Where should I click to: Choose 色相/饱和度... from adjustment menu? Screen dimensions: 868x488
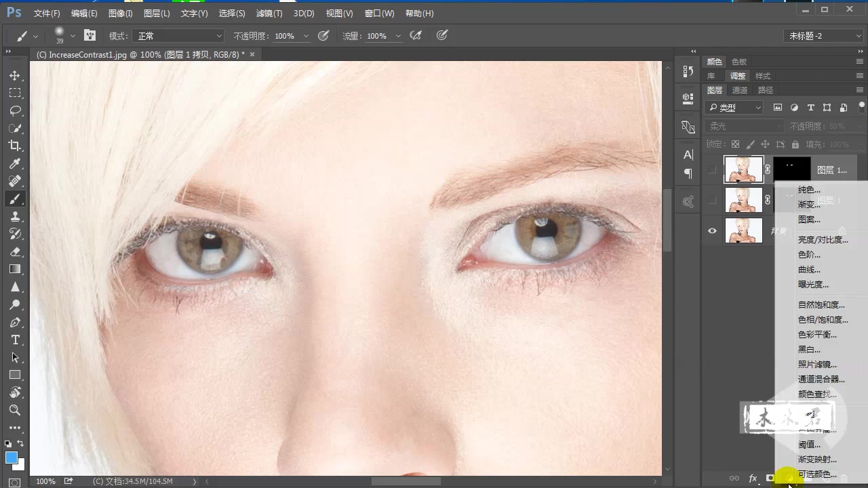point(823,320)
